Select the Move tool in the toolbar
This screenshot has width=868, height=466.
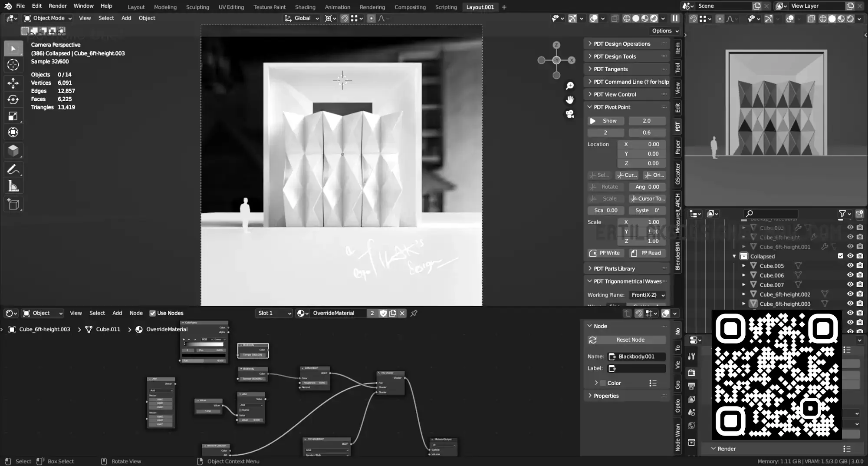tap(13, 83)
